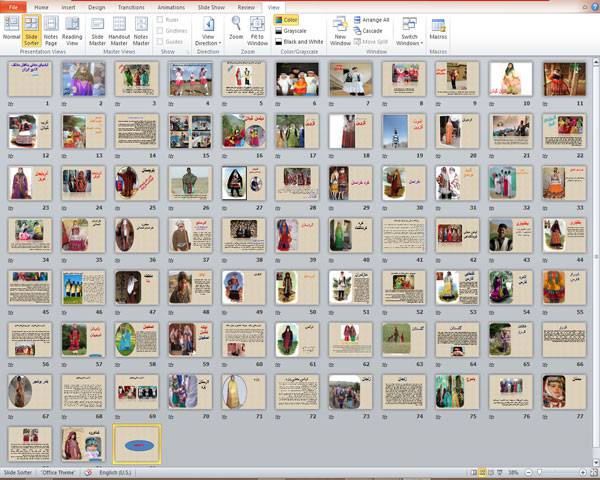Switch to the Review tab
Image resolution: width=600 pixels, height=480 pixels.
246,7
